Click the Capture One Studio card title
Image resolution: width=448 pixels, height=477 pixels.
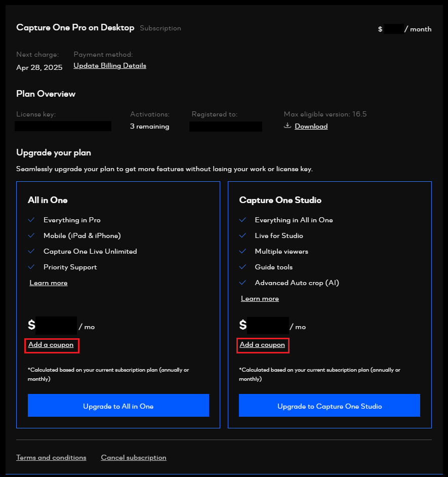click(x=280, y=200)
